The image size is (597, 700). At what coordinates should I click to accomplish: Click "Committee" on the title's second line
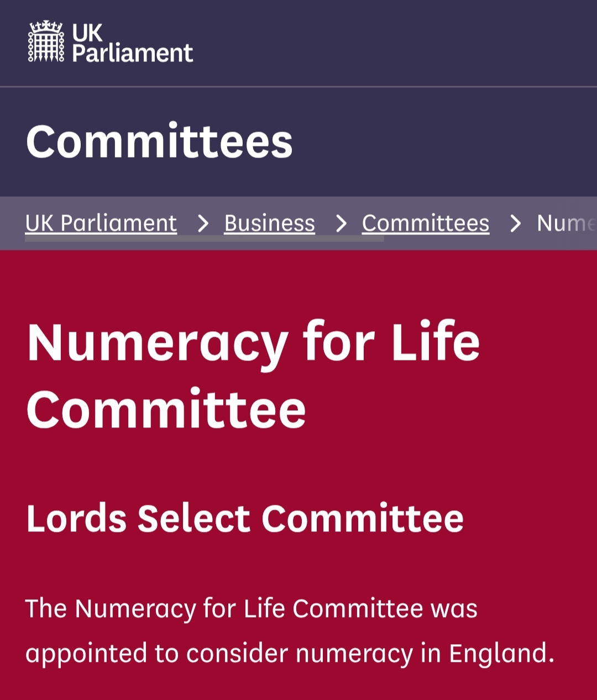point(166,410)
